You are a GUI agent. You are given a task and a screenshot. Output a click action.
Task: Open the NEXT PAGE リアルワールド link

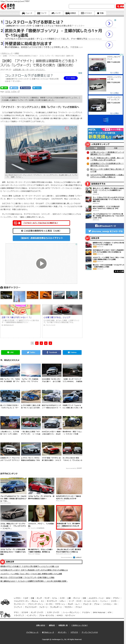coord(41,222)
